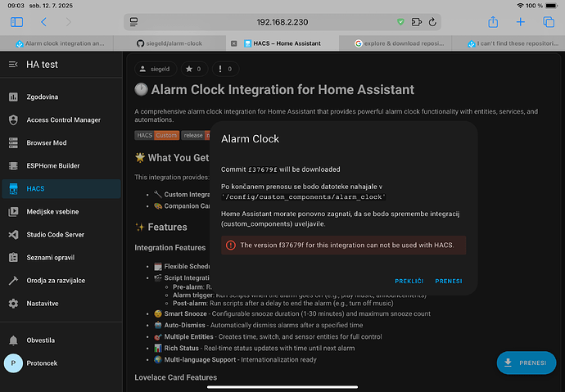Open Zgodovina in the sidebar

pos(61,97)
